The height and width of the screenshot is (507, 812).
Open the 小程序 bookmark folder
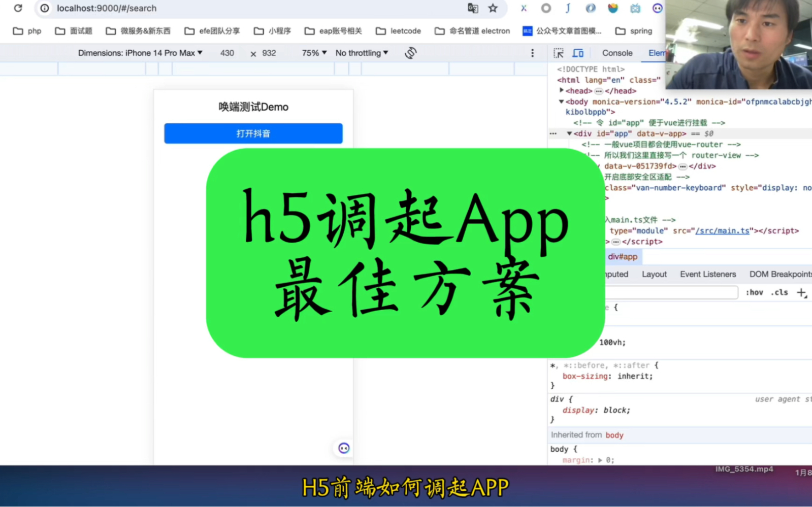[x=272, y=31]
